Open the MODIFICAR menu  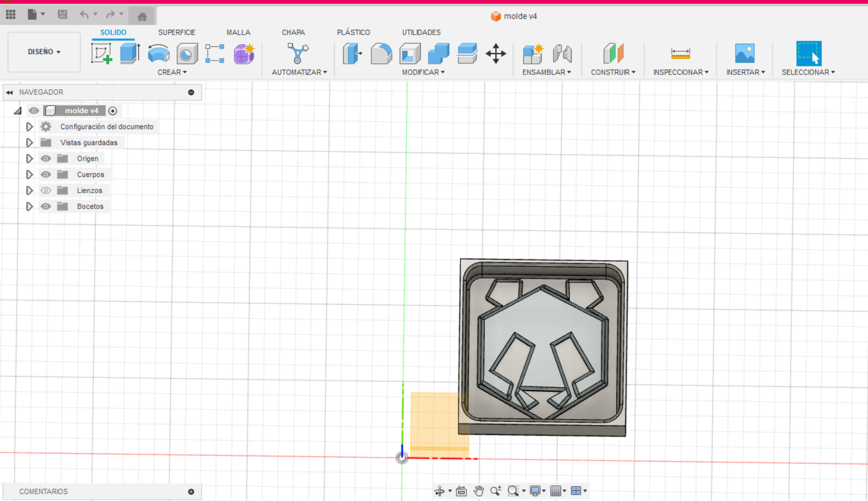tap(423, 72)
